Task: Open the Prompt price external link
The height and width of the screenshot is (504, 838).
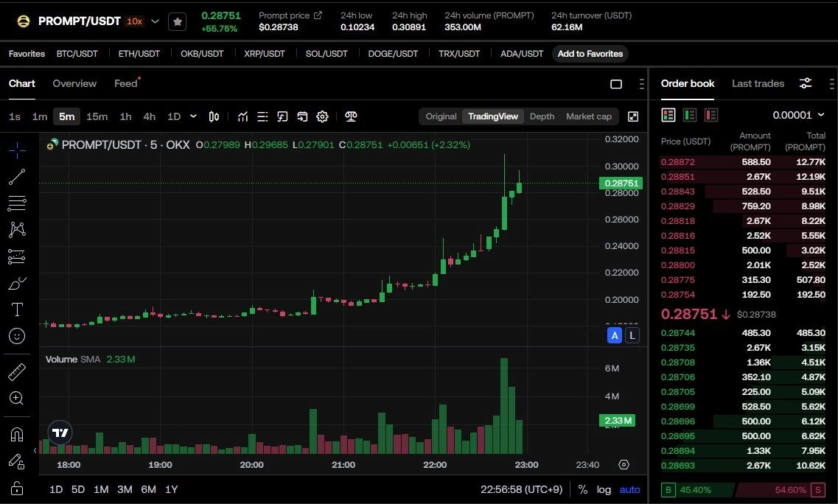Action: point(318,15)
